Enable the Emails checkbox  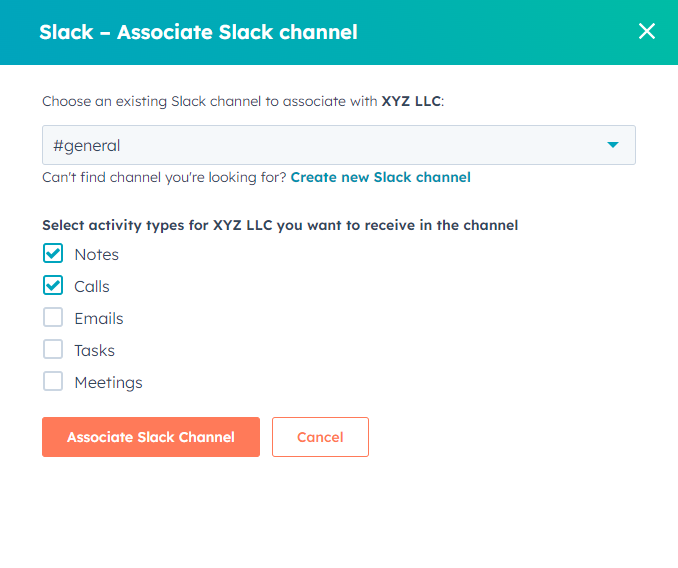point(53,318)
